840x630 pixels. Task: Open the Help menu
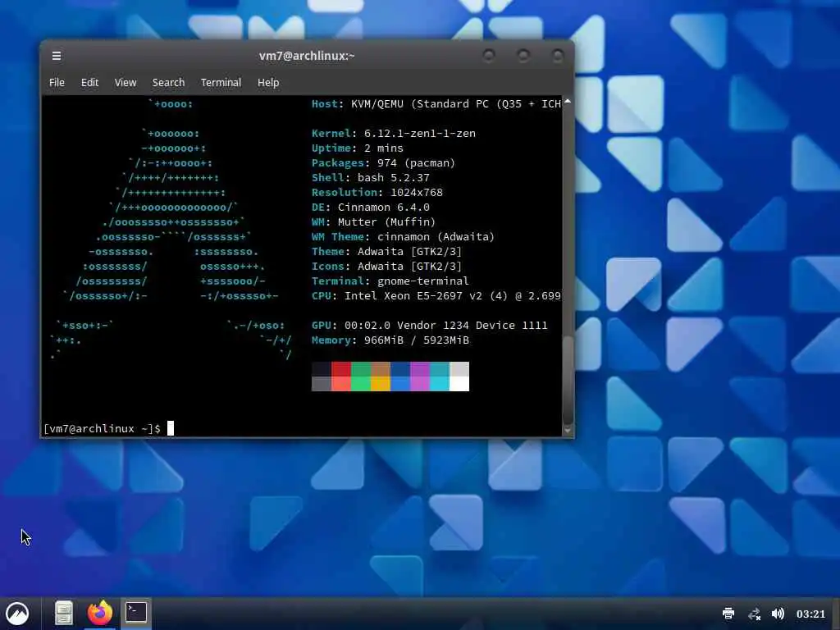click(x=268, y=83)
